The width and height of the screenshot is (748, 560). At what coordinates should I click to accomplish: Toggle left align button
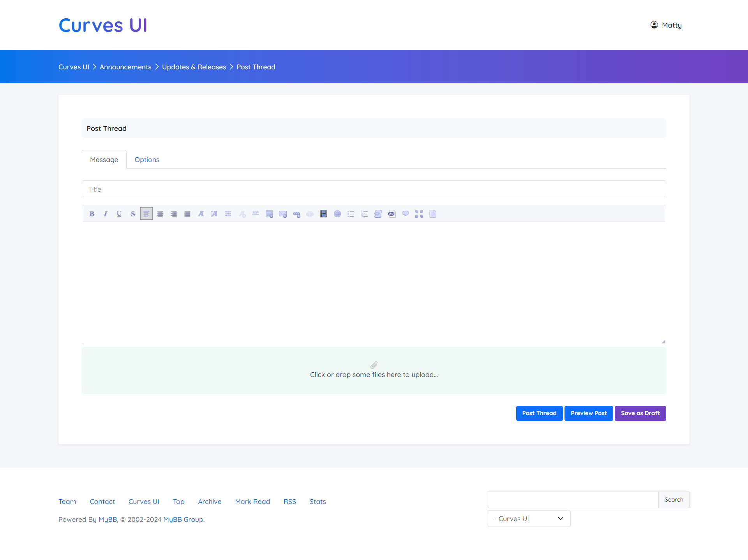[146, 214]
